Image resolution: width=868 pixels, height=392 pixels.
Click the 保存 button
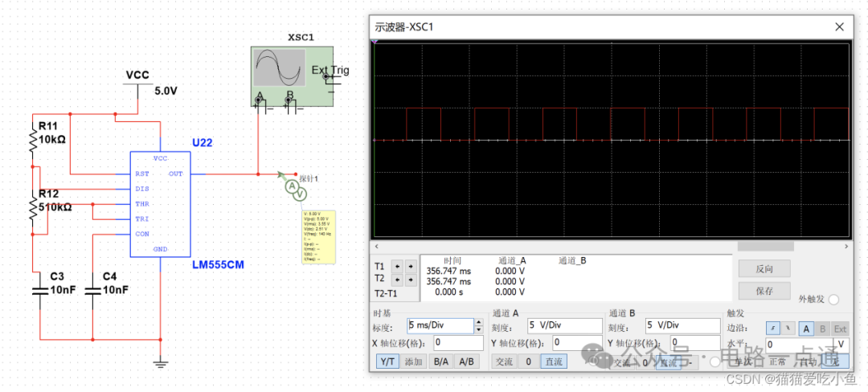point(764,291)
